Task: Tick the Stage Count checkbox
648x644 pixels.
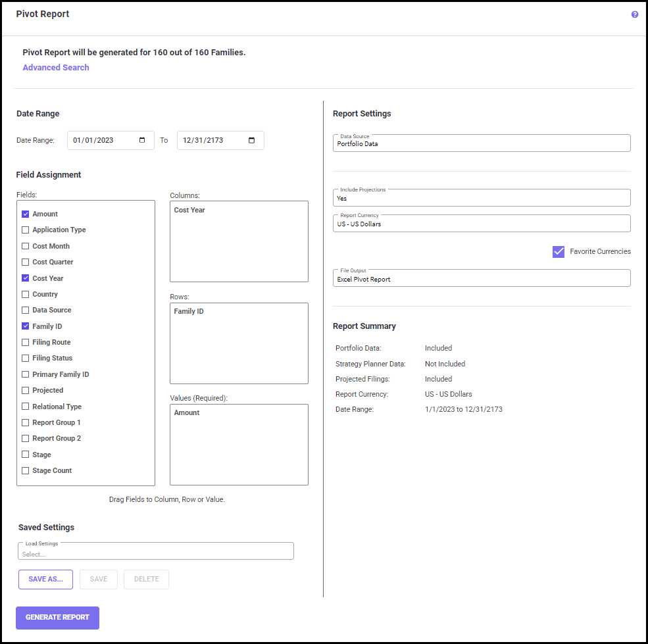Action: coord(26,470)
